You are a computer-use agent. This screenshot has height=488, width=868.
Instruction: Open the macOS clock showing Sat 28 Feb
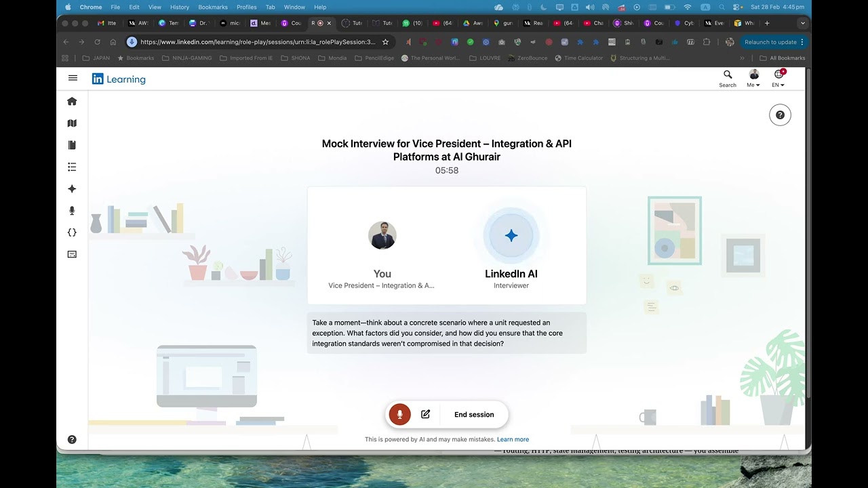(777, 7)
